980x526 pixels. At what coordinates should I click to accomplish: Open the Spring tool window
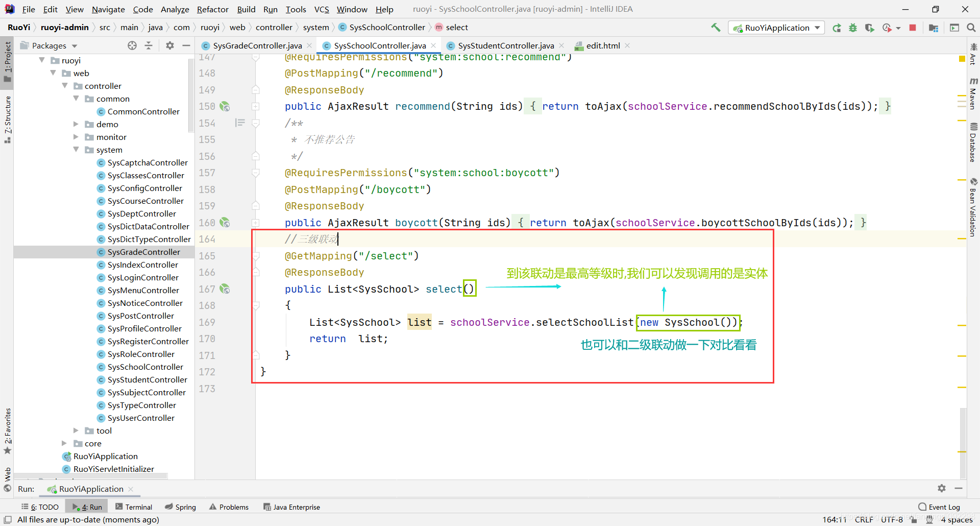tap(180, 507)
